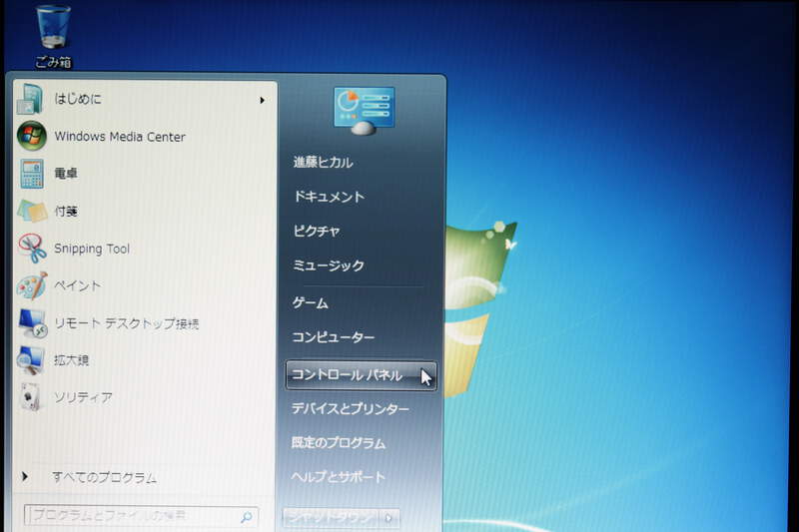The height and width of the screenshot is (532, 799).
Task: Open コンピューター computer entry
Action: click(x=334, y=337)
